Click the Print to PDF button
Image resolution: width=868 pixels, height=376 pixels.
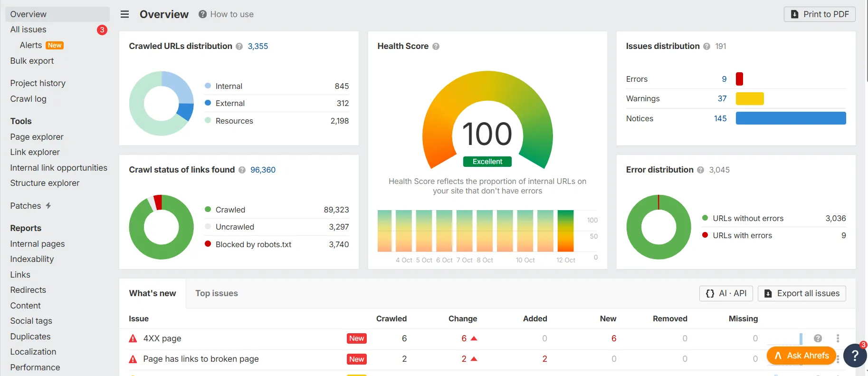pyautogui.click(x=820, y=14)
